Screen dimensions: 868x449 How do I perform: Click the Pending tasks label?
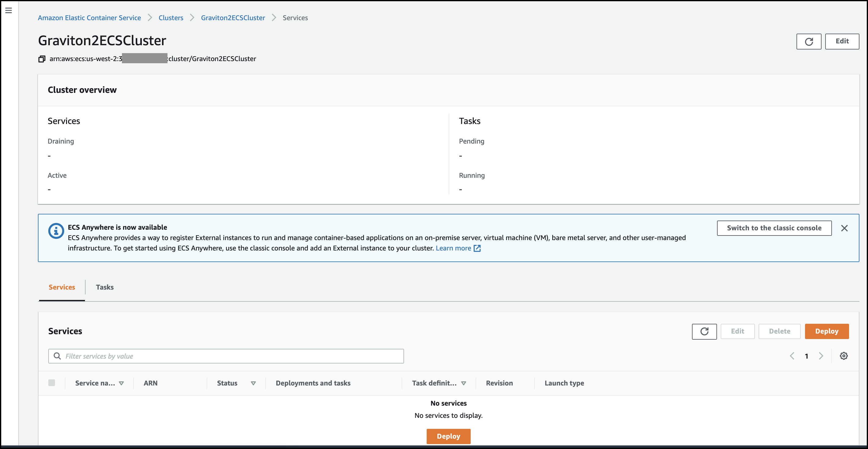click(471, 141)
